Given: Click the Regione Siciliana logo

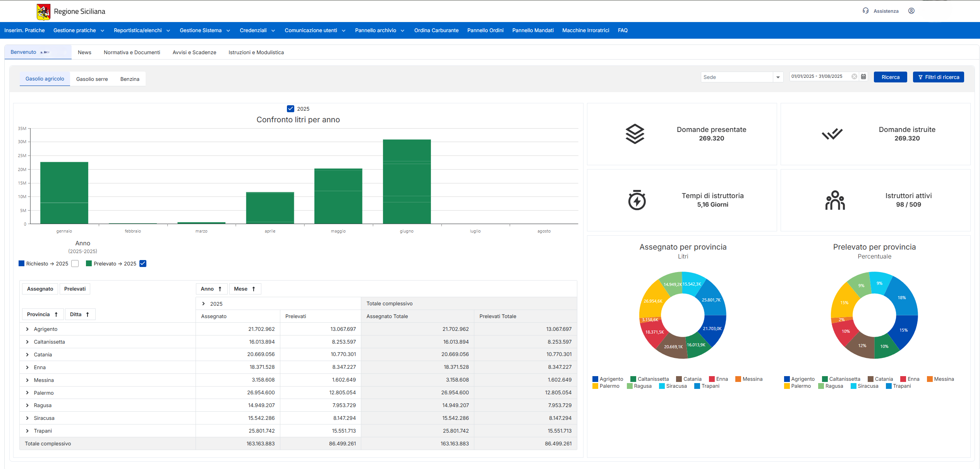Looking at the screenshot, I should tap(43, 12).
